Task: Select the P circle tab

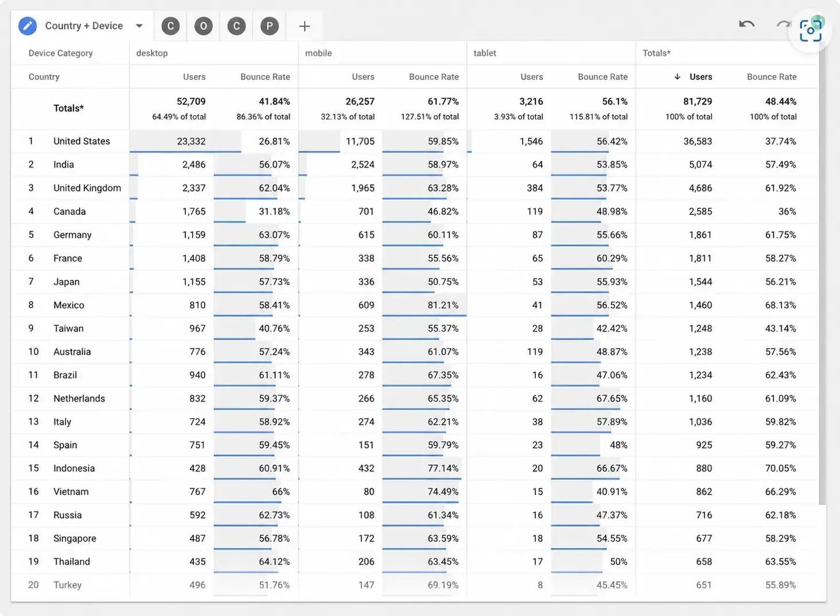Action: coord(270,26)
